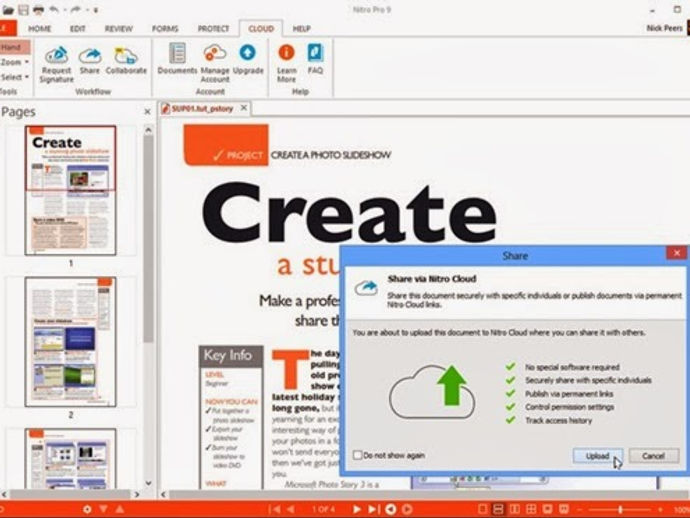Click the next view circle button
This screenshot has width=690, height=518.
tap(407, 509)
